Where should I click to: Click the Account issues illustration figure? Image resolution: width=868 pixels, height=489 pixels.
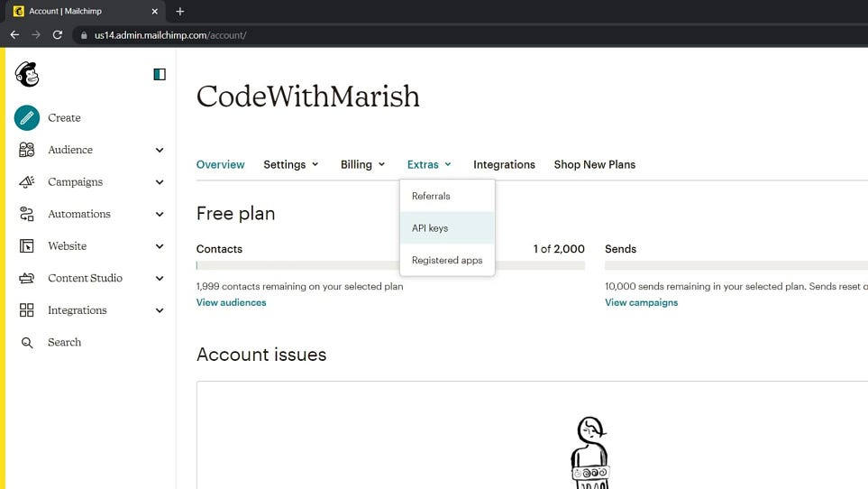point(590,452)
